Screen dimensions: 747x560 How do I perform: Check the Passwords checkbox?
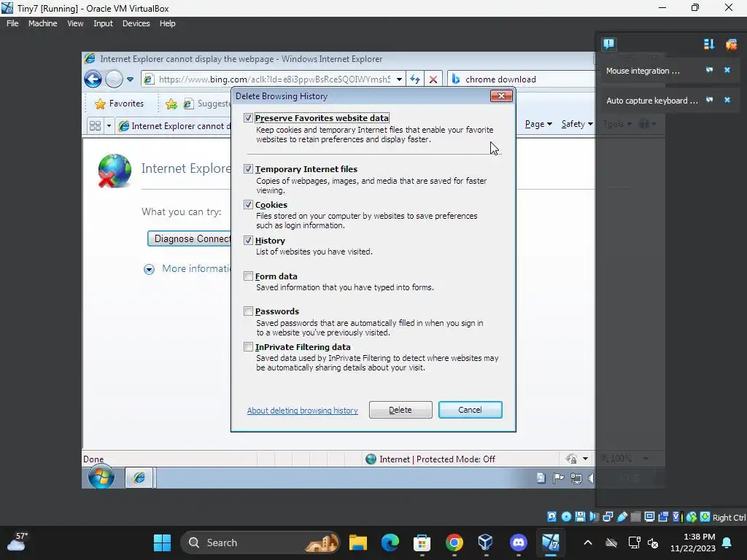248,311
